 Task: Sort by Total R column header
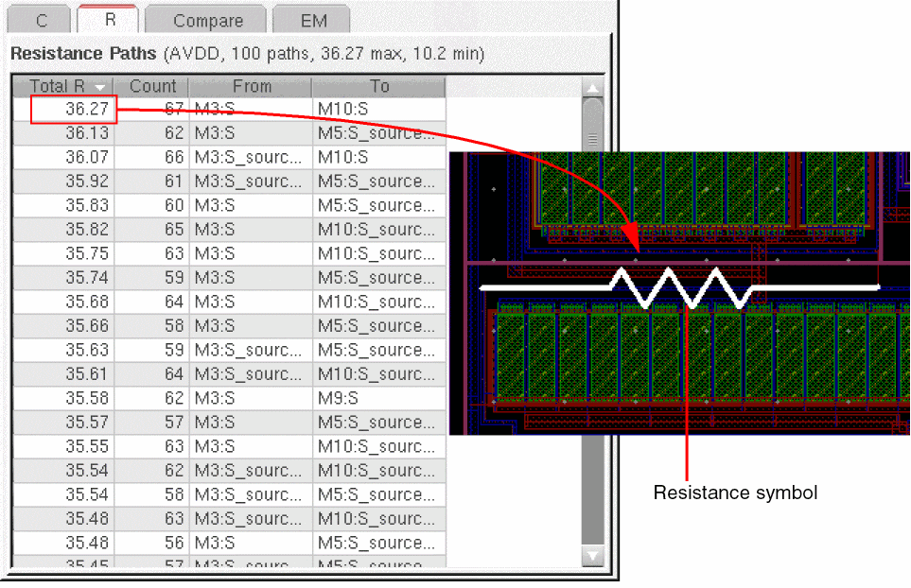click(x=62, y=86)
